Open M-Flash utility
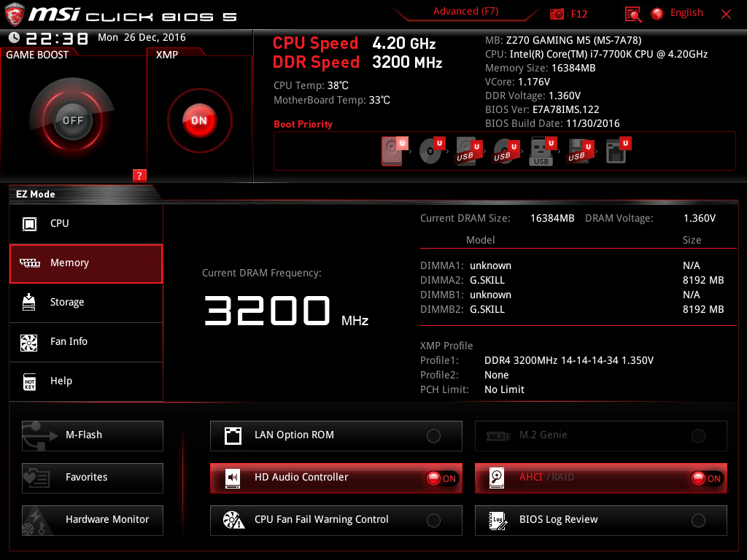The image size is (747, 560). [x=93, y=436]
